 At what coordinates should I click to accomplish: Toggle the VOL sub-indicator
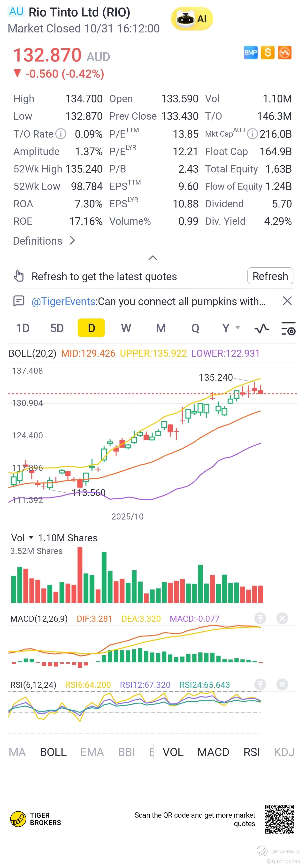click(173, 752)
